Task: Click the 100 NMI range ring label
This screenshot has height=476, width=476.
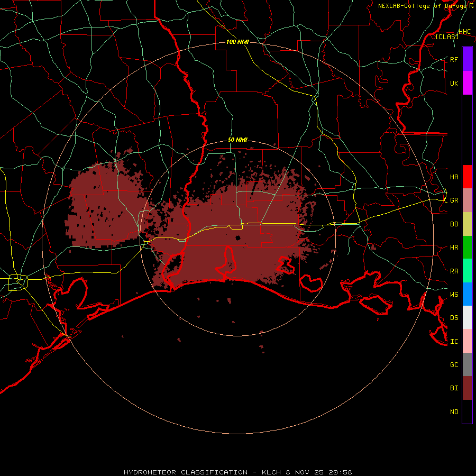Action: (237, 42)
